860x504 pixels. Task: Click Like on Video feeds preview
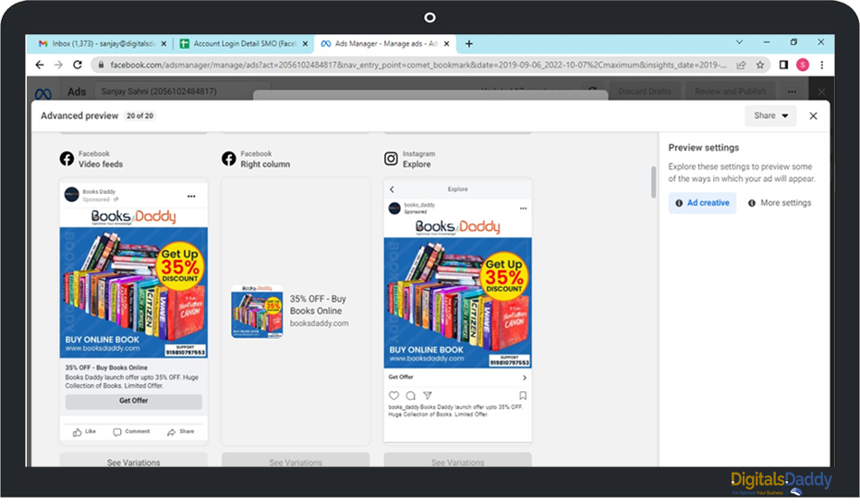pyautogui.click(x=84, y=432)
